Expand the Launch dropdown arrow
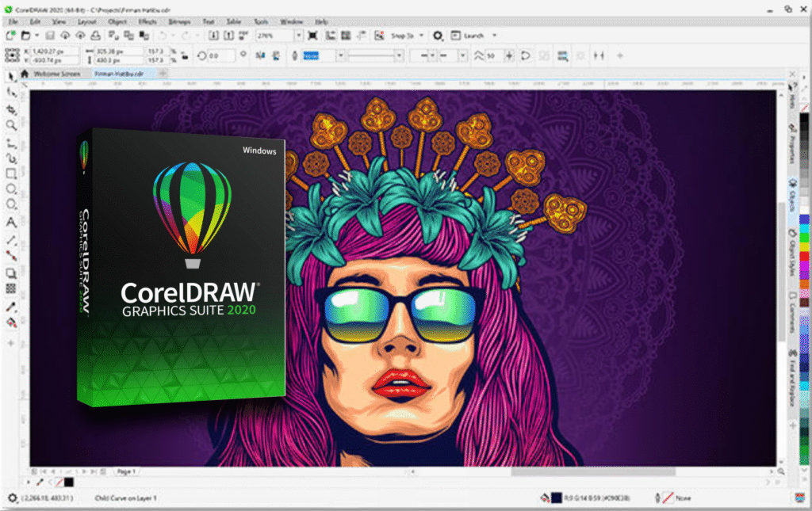The height and width of the screenshot is (511, 812). click(495, 35)
